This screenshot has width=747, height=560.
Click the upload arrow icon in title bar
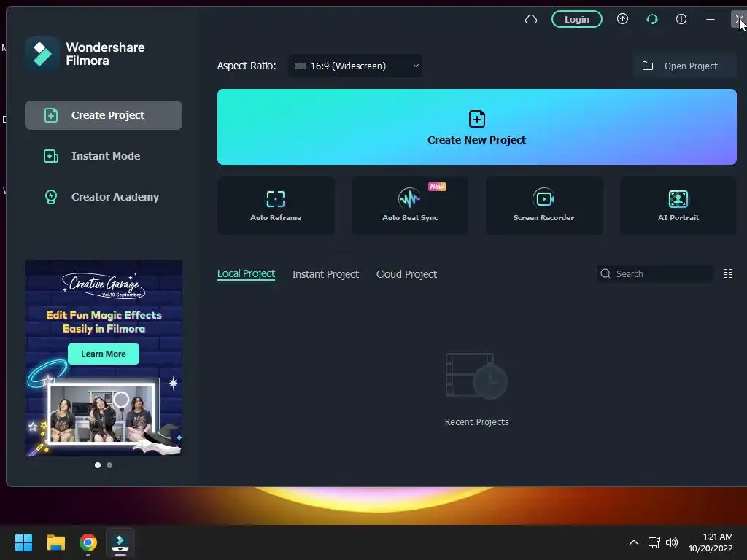point(622,19)
